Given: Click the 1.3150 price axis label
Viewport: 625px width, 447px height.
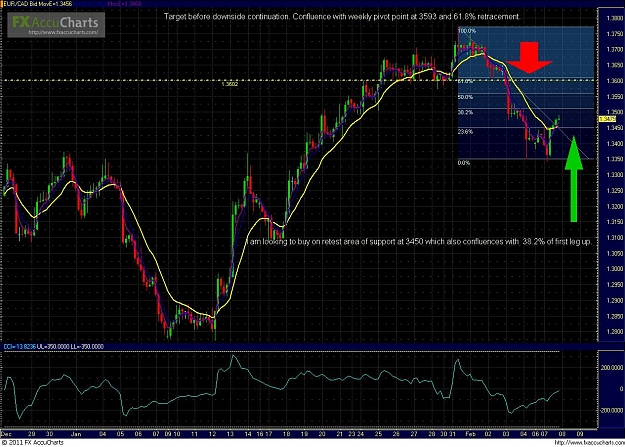Looking at the screenshot, I should click(x=614, y=222).
